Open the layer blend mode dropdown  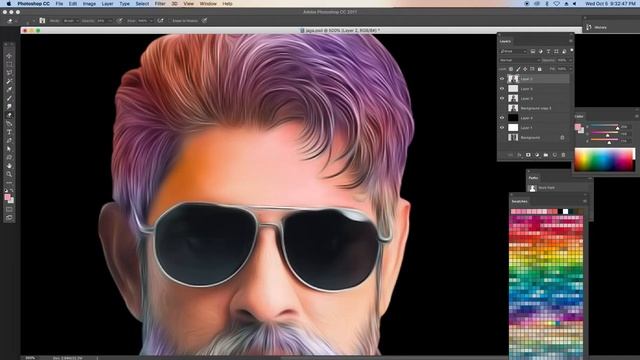pyautogui.click(x=519, y=60)
